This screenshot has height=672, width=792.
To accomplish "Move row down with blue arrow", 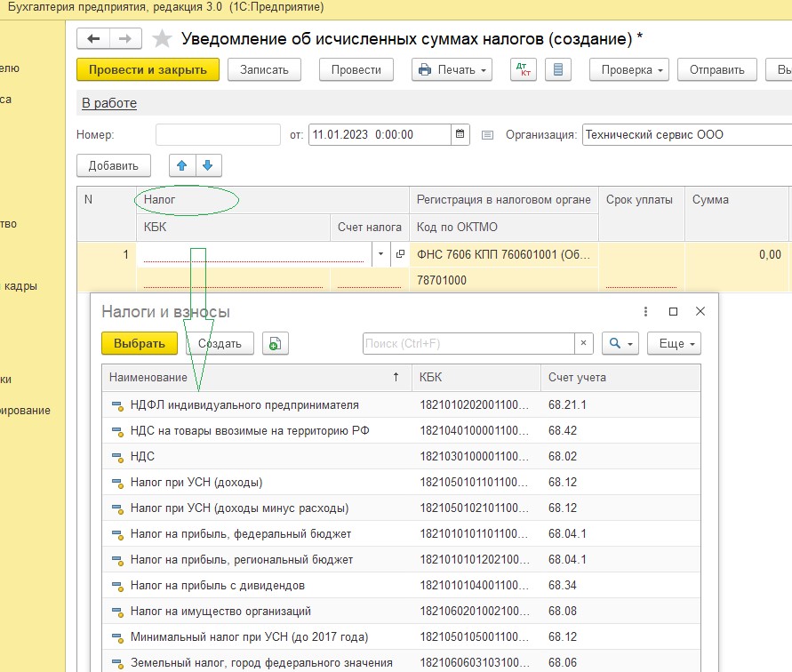I will coord(208,165).
